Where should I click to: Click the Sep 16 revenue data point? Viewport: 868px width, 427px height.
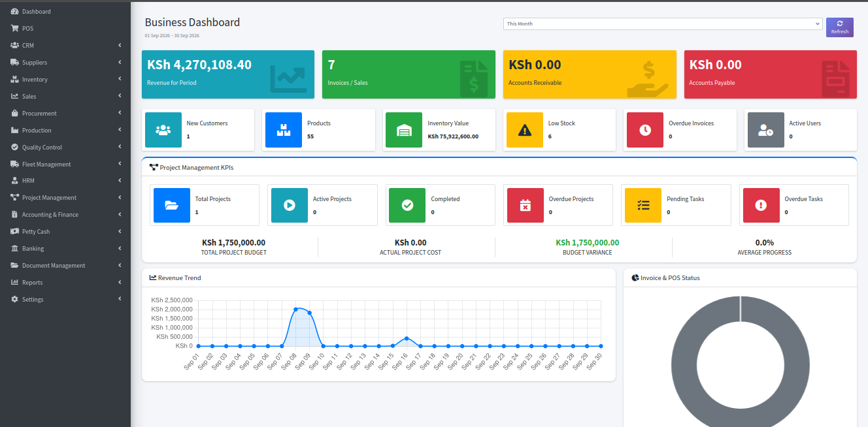click(x=407, y=338)
